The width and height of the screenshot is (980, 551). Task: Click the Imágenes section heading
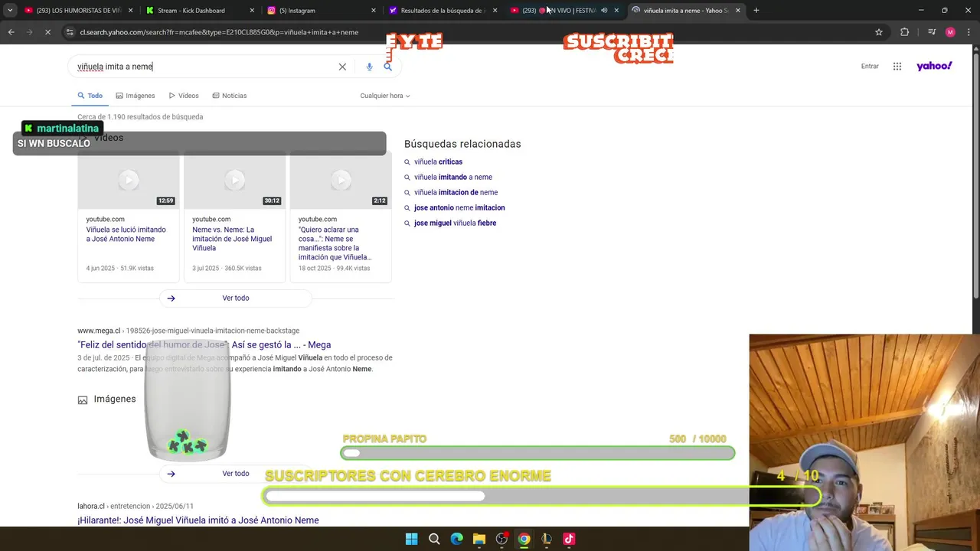[115, 399]
